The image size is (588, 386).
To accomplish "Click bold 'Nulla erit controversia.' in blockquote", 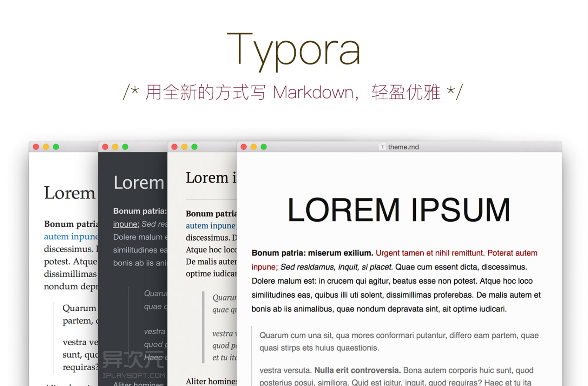I will tap(357, 370).
